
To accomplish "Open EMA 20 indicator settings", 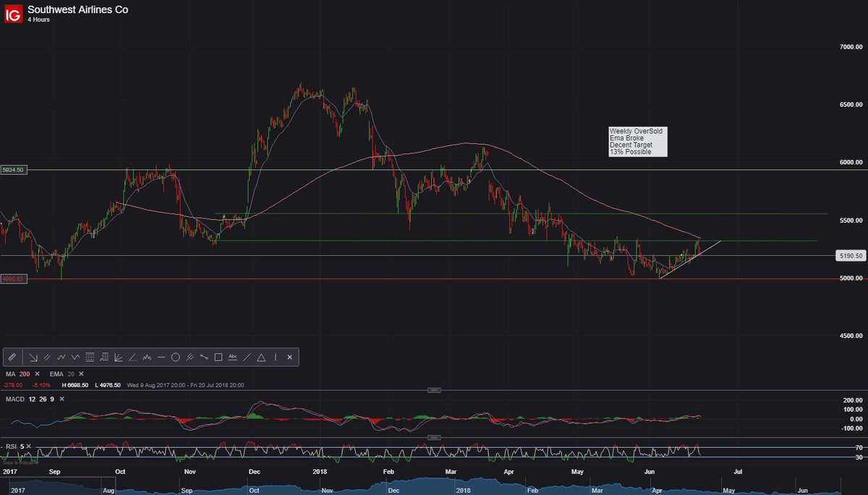I will tap(62, 373).
